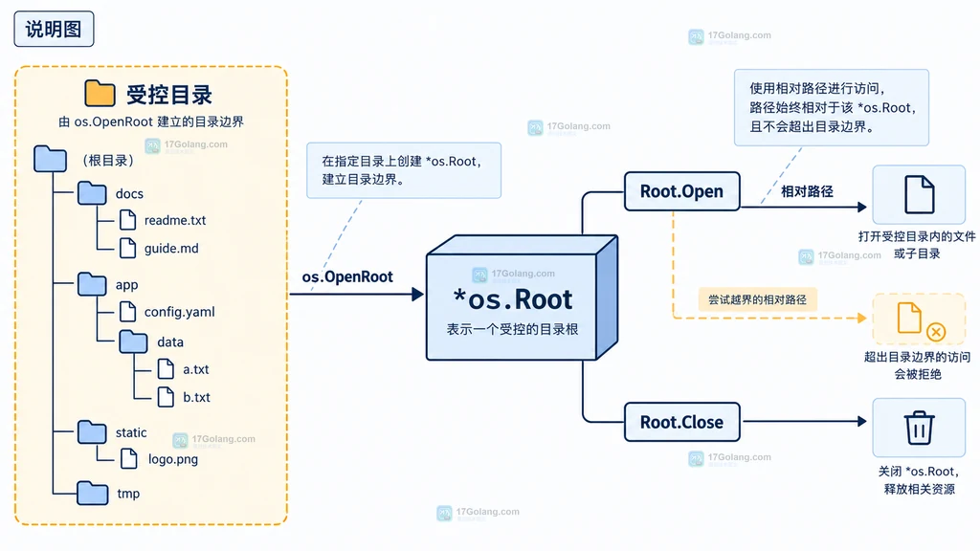This screenshot has width=980, height=551.
Task: Click the 尝试越界的相对路径 label
Action: [x=757, y=299]
